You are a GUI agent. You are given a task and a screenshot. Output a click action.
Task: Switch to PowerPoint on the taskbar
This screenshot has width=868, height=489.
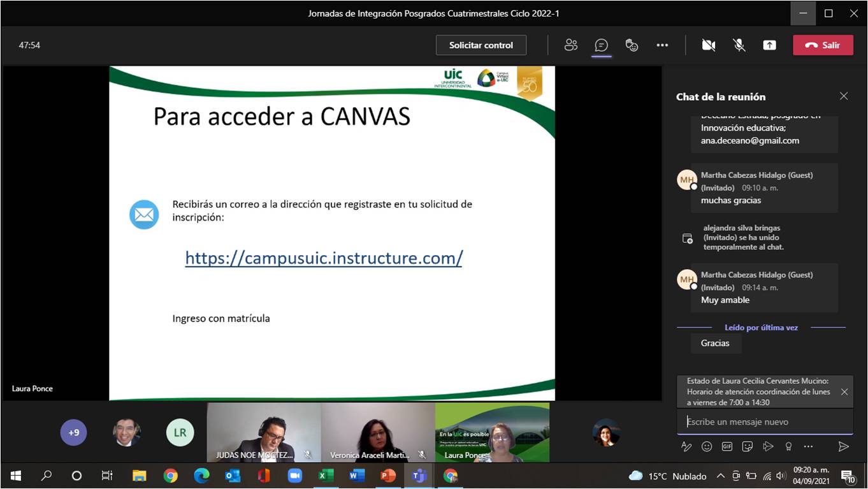pos(387,476)
